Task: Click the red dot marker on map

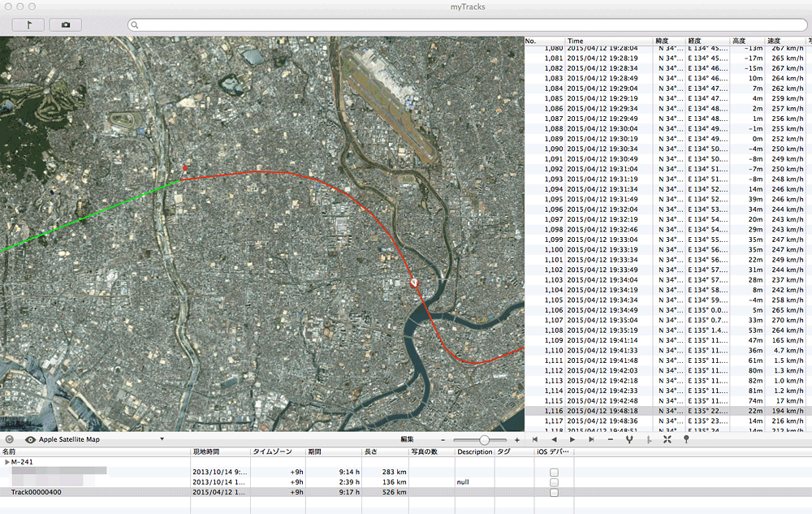Action: (x=185, y=168)
